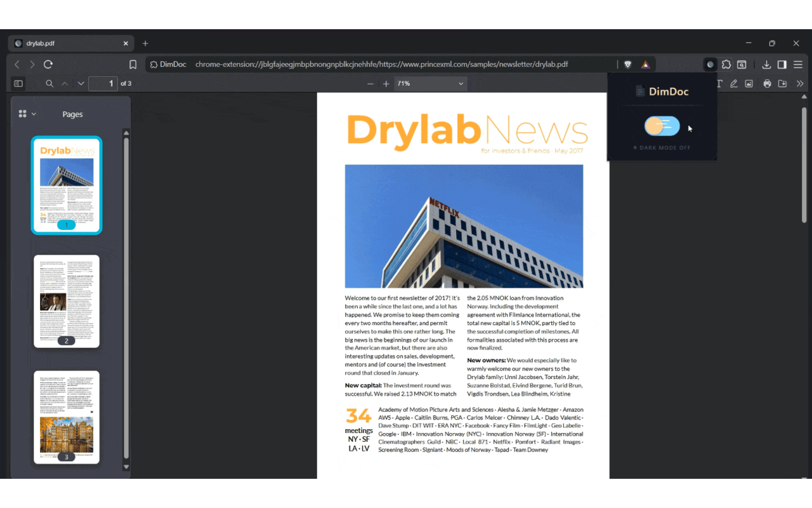The height and width of the screenshot is (508, 812).
Task: Click the "DARK MODE OFF" status text
Action: (x=665, y=148)
